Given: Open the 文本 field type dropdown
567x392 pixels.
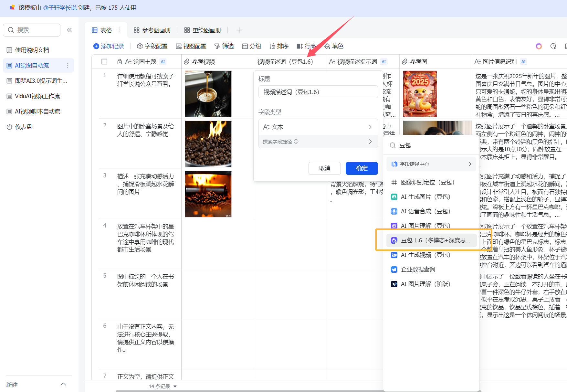Looking at the screenshot, I should click(318, 127).
